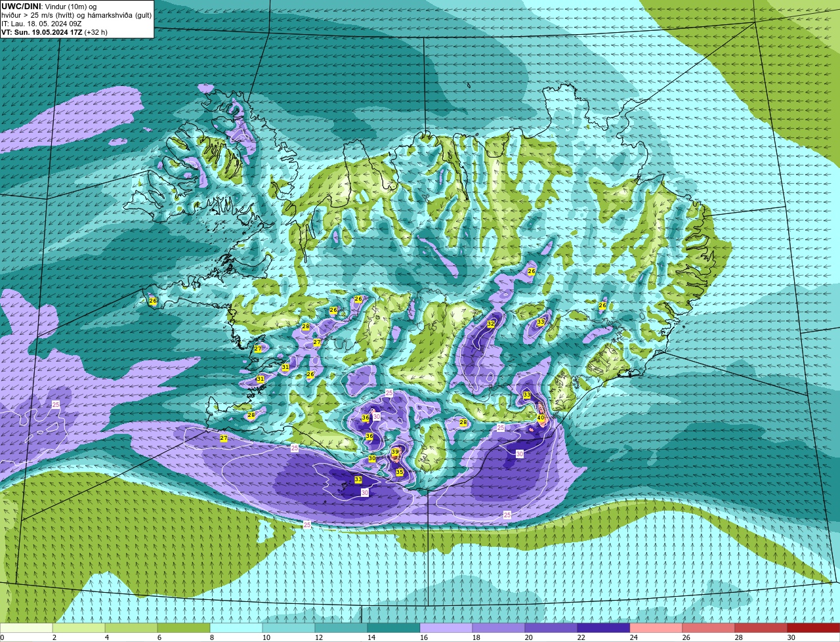Click the '22' tick label on the color scale
Image resolution: width=840 pixels, height=642 pixels.
coord(581,637)
